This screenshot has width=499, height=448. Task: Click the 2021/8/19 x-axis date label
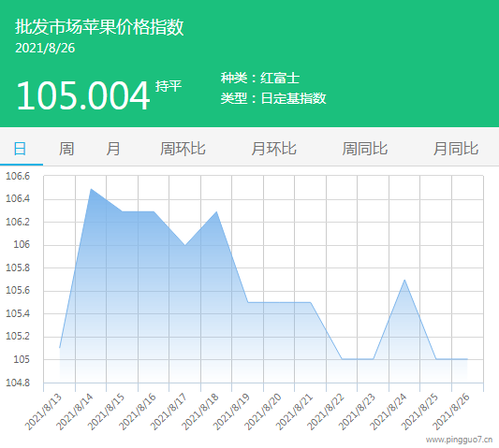click(x=231, y=412)
